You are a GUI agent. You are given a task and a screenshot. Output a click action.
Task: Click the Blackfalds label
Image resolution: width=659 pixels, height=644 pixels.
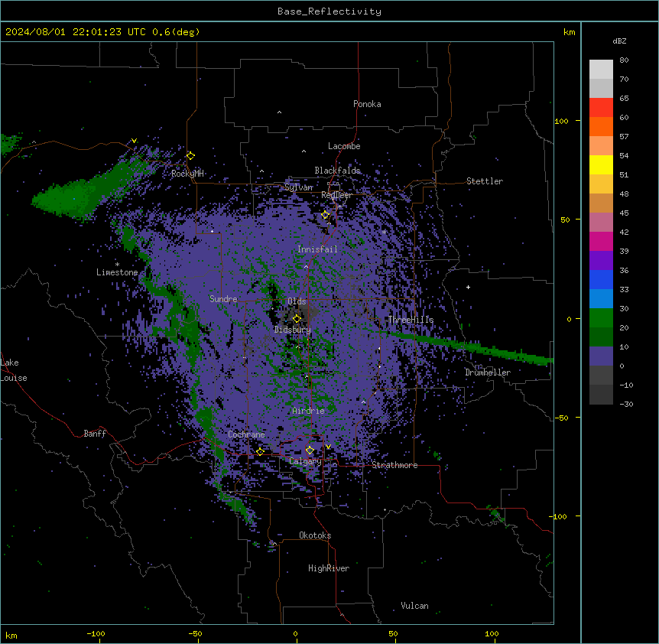coord(337,171)
